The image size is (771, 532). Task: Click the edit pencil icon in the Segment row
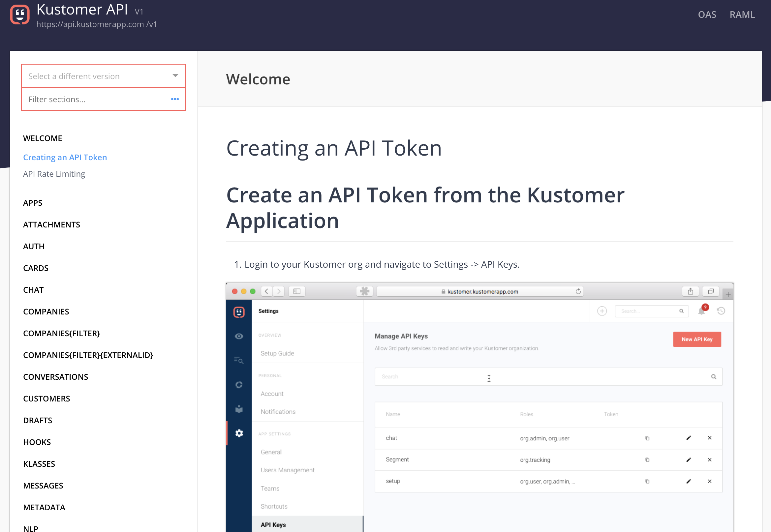tap(689, 460)
